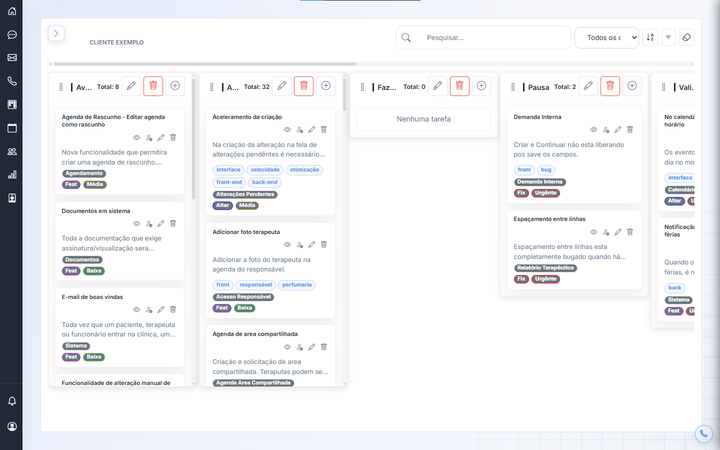Delete the 'E-mail de boas vindas' card
This screenshot has height=450, width=720.
173,309
